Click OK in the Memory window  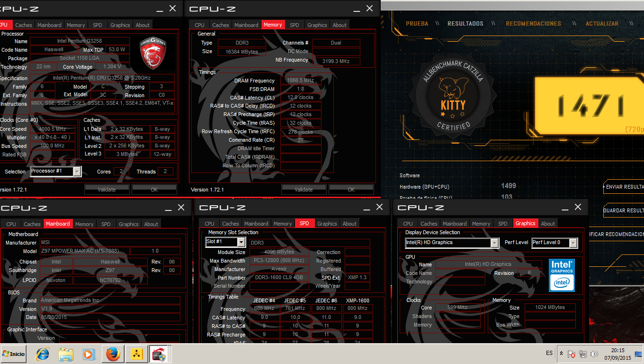[x=351, y=189]
